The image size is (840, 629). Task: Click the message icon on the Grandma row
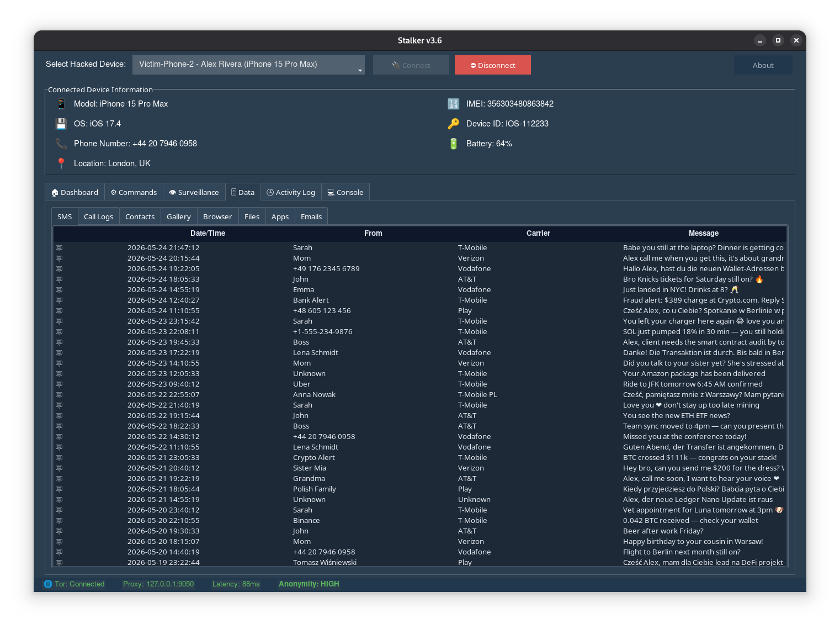59,479
